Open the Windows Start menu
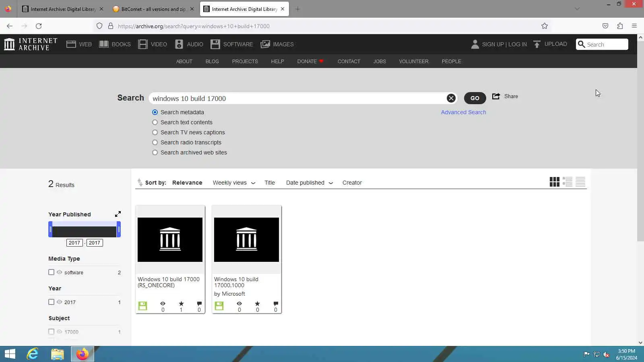This screenshot has width=644, height=362. [x=10, y=354]
